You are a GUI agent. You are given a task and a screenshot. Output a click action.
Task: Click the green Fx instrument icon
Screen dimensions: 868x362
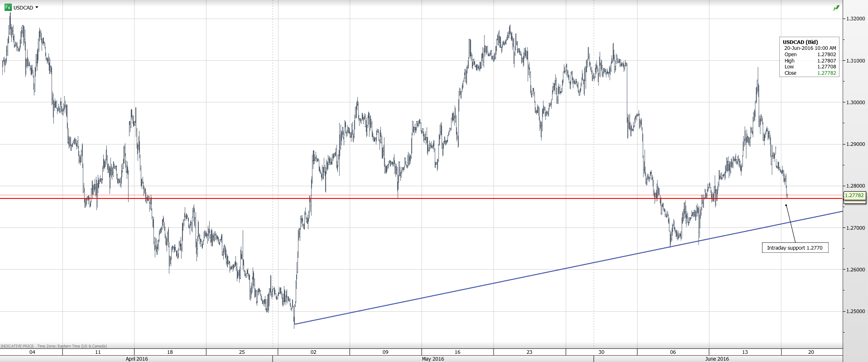click(8, 7)
